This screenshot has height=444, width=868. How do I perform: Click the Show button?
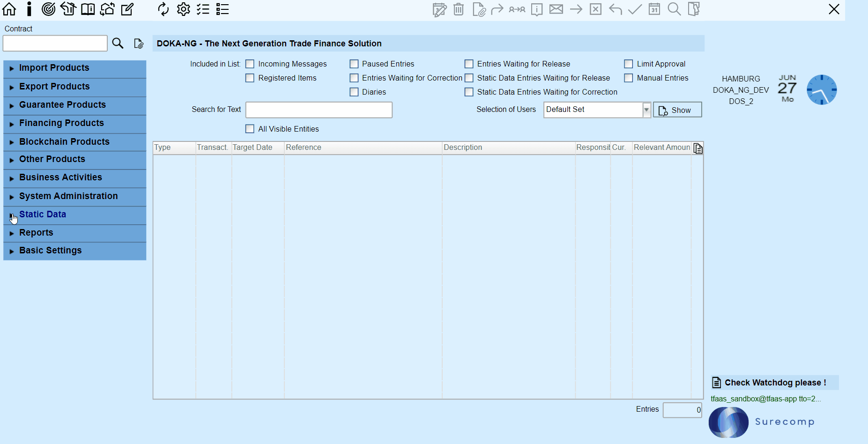tap(677, 110)
